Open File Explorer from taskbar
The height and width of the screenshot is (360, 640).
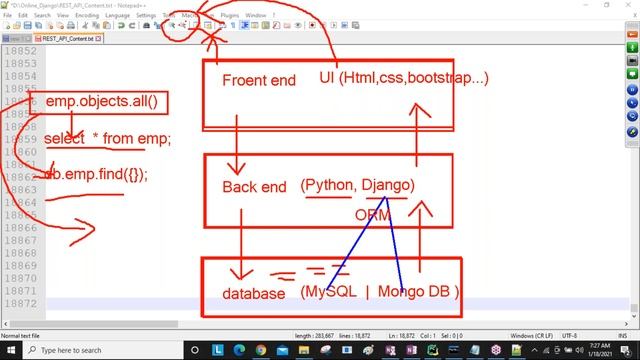click(x=304, y=350)
